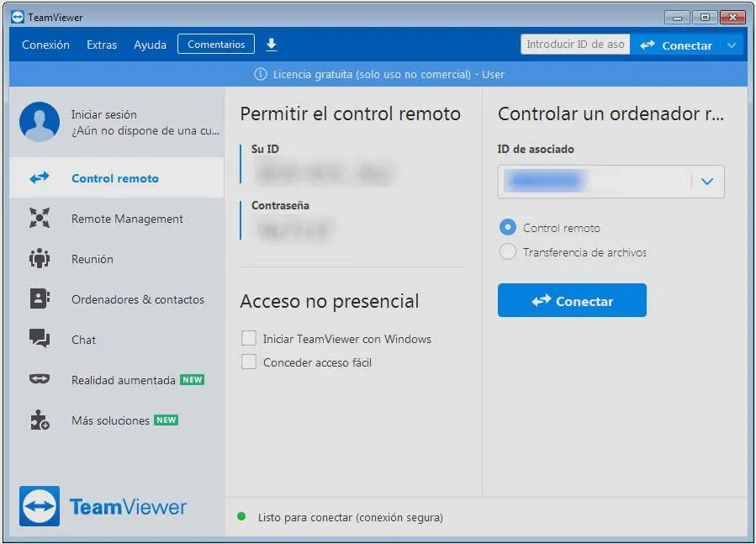Click 'Listo para conectar (conexión segura)' status text

tap(351, 517)
